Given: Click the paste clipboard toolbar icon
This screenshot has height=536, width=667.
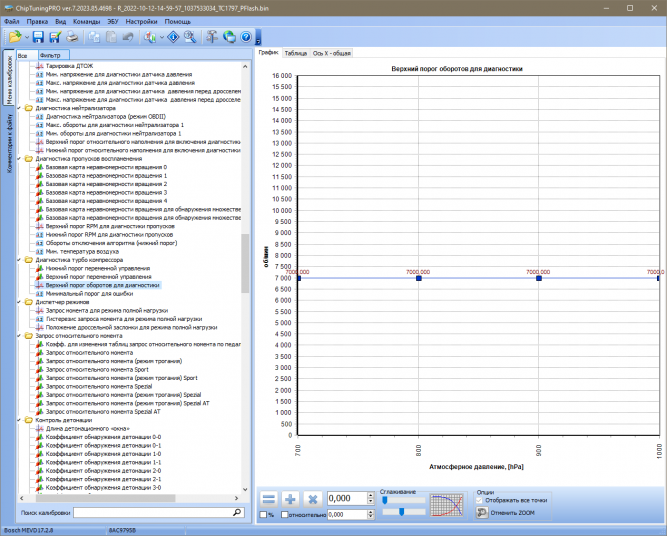Looking at the screenshot, I should coord(111,37).
